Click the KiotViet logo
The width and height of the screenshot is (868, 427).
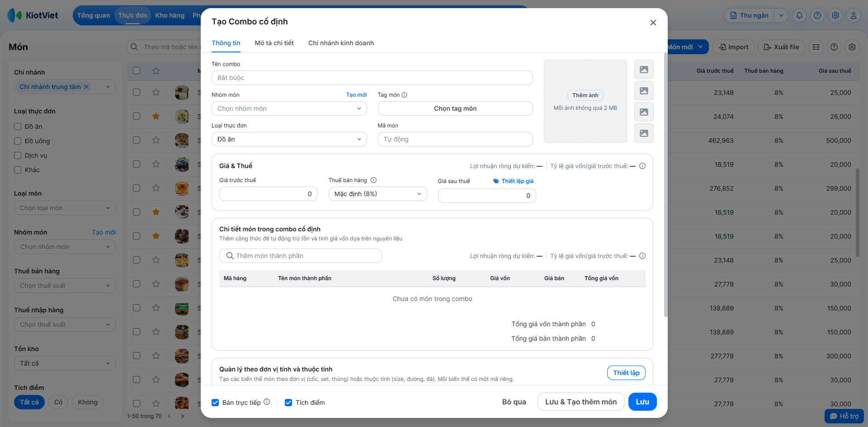(33, 15)
